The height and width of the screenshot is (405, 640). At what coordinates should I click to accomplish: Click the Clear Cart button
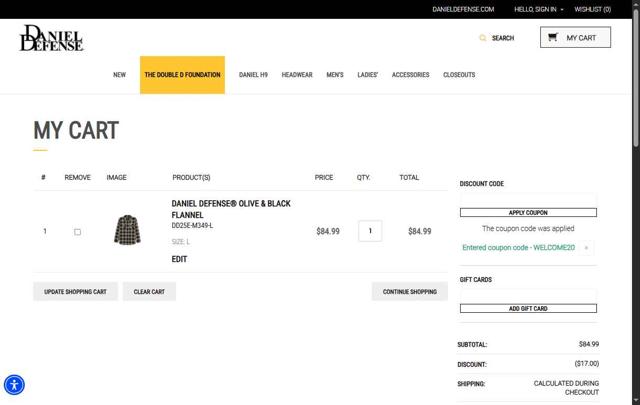point(149,292)
